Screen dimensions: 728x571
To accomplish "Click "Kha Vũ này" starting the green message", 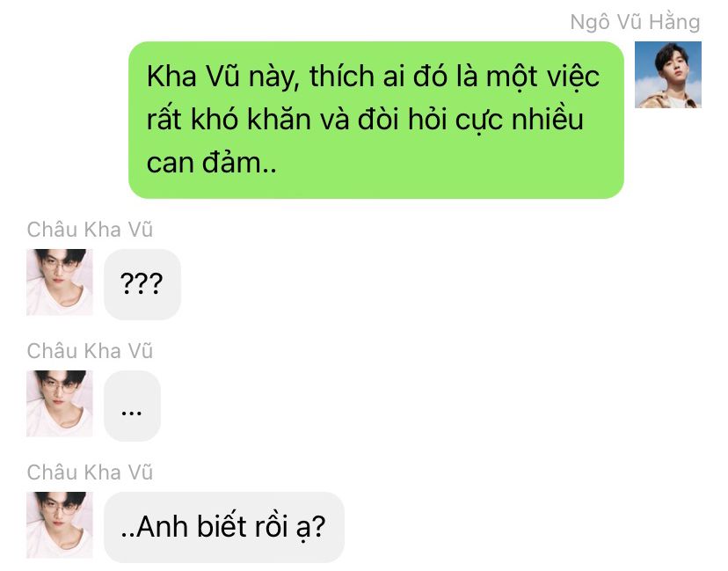I will click(x=221, y=77).
